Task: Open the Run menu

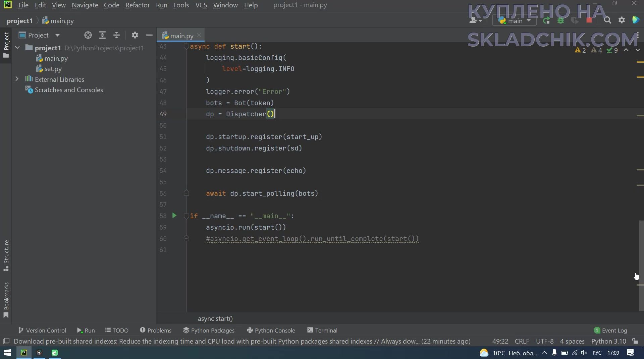Action: [162, 5]
